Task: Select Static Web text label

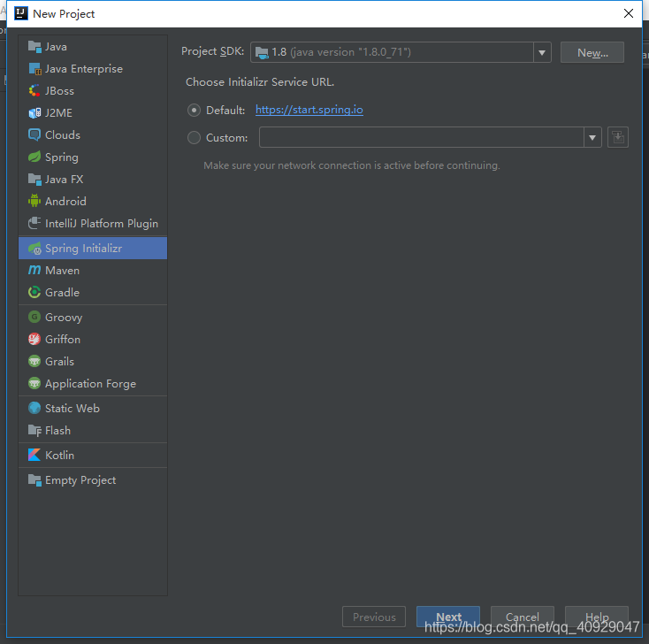Action: pyautogui.click(x=73, y=409)
